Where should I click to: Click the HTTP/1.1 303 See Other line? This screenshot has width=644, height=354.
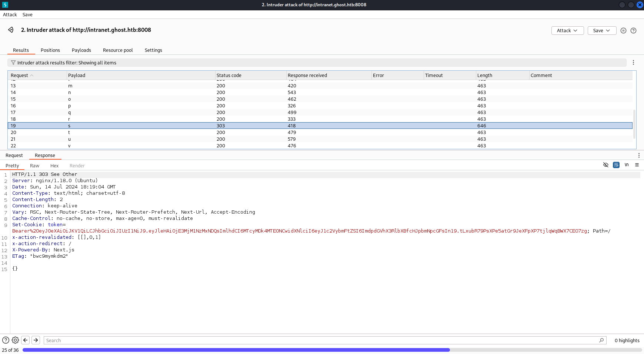click(45, 174)
